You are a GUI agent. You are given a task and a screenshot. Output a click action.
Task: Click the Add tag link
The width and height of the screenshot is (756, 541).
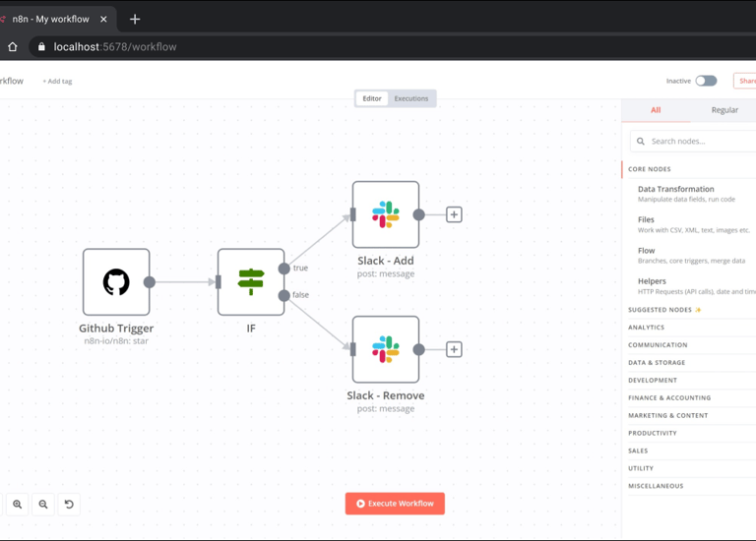[57, 81]
